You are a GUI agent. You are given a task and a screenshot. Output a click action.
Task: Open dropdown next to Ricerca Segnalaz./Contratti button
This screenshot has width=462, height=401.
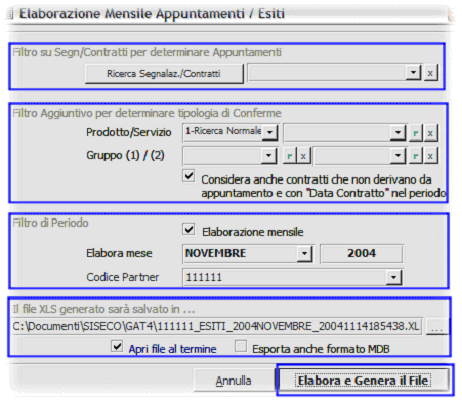pyautogui.click(x=413, y=73)
